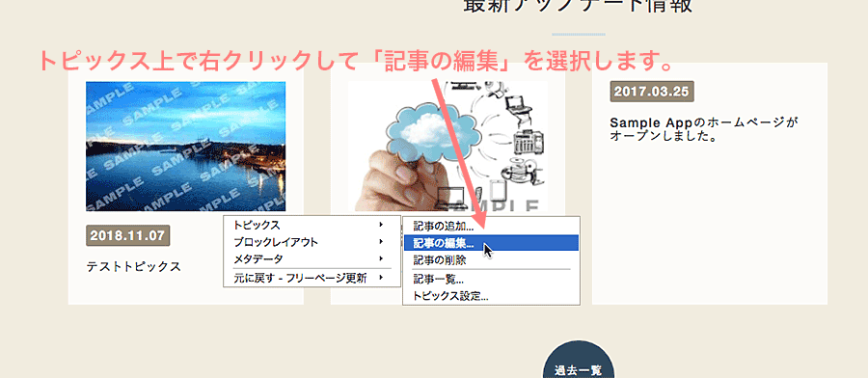Click the blue harbor night thumbnail
The image size is (868, 378).
[x=185, y=147]
